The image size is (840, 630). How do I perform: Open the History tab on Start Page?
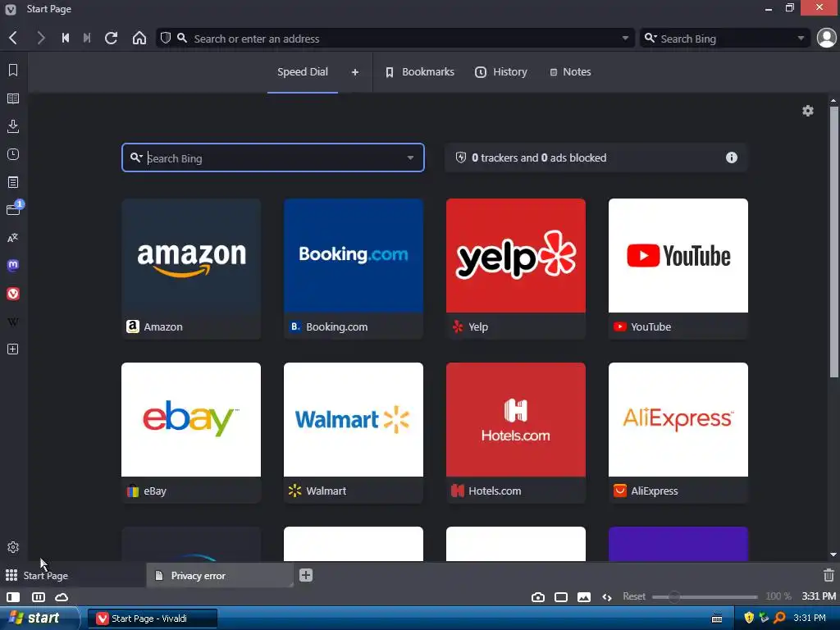click(501, 72)
